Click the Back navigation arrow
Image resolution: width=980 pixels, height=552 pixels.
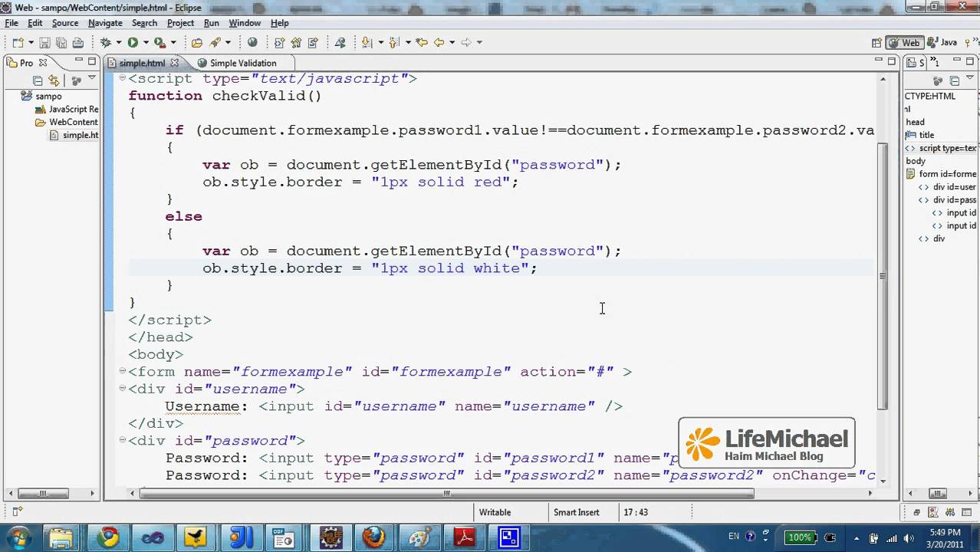click(x=439, y=43)
